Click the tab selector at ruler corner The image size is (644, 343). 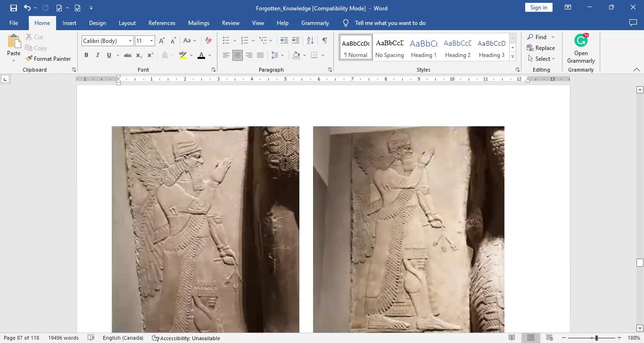pyautogui.click(x=5, y=79)
